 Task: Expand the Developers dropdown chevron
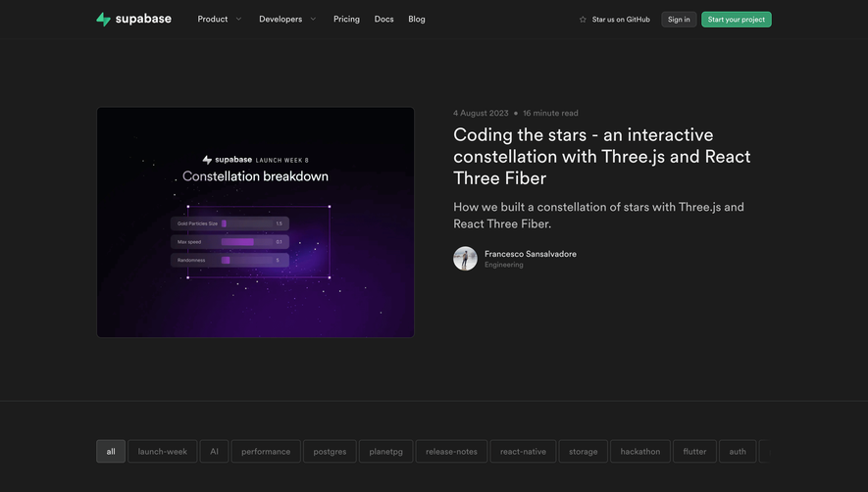click(x=313, y=19)
